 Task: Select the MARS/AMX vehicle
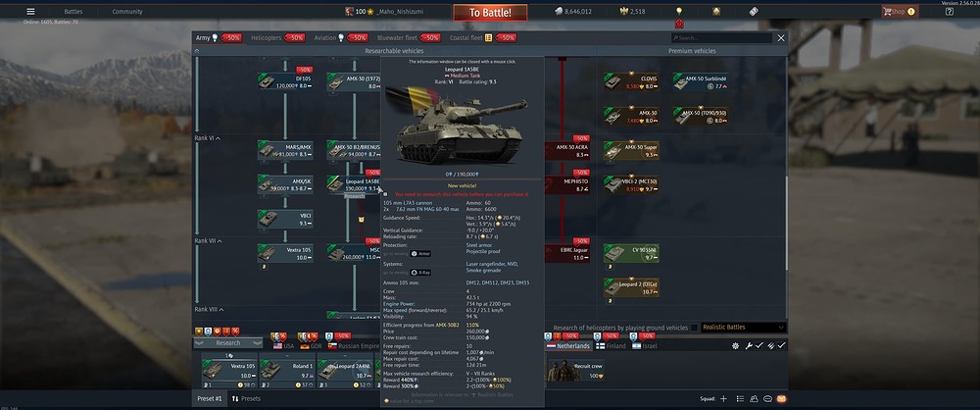coord(285,150)
